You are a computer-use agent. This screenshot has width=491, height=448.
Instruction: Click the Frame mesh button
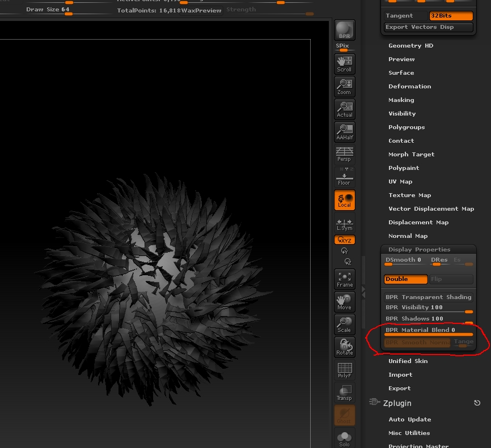(x=345, y=279)
